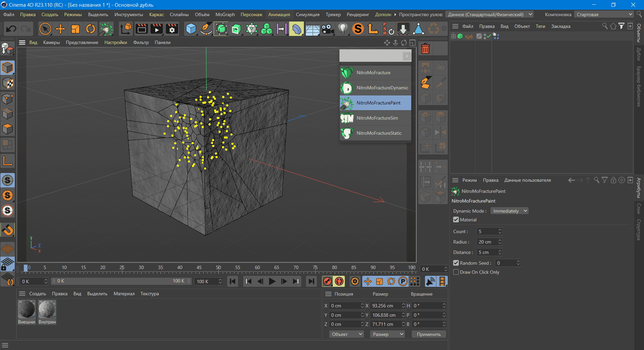The width and height of the screenshot is (644, 350).
Task: Activate the Rotate tool
Action: tap(91, 29)
